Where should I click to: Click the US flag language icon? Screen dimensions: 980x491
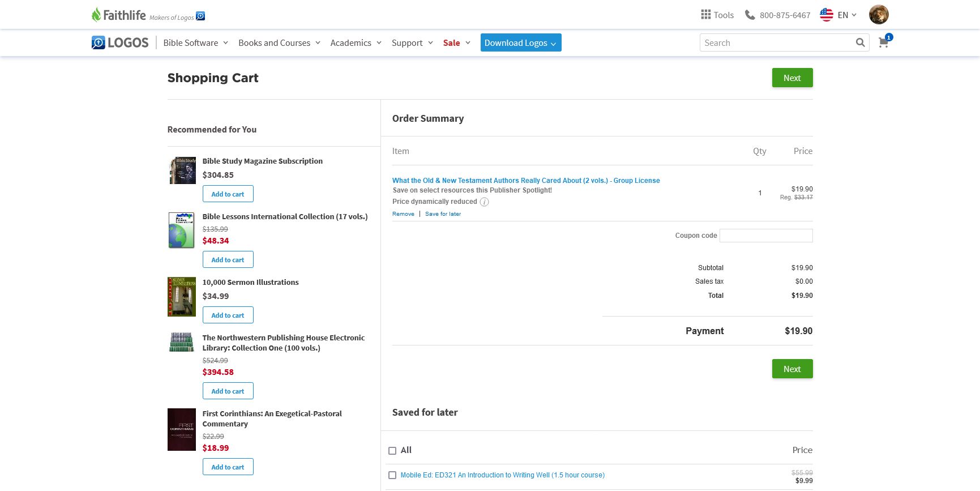coord(827,15)
